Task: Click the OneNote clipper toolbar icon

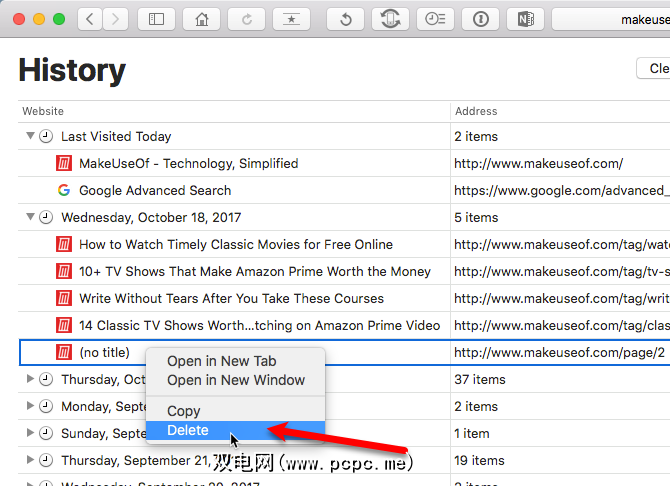Action: click(527, 19)
